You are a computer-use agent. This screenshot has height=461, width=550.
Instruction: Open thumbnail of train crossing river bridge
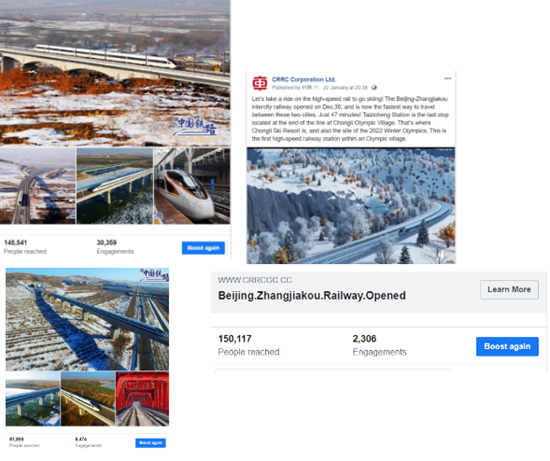point(115,186)
